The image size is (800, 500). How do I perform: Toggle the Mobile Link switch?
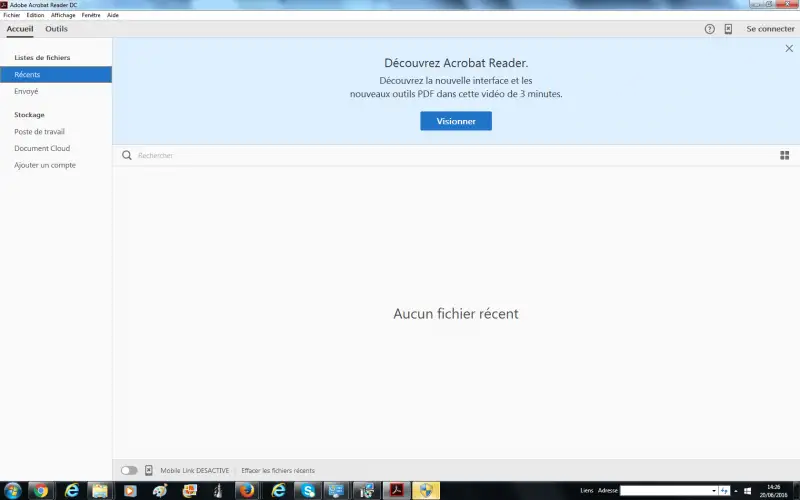pos(129,470)
